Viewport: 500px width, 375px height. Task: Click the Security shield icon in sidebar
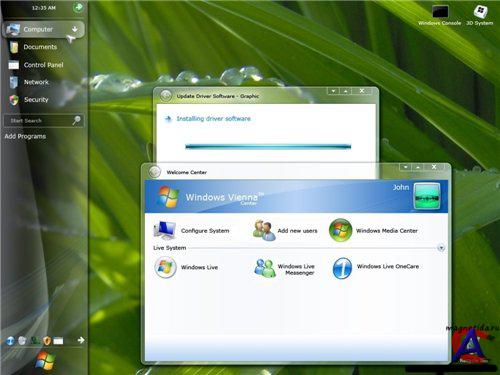point(14,100)
